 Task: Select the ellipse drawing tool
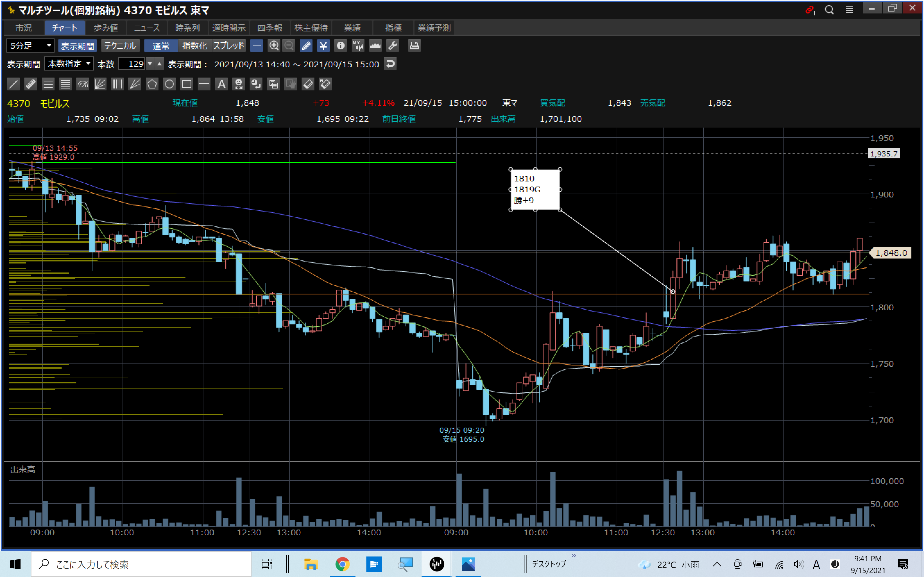tap(169, 84)
